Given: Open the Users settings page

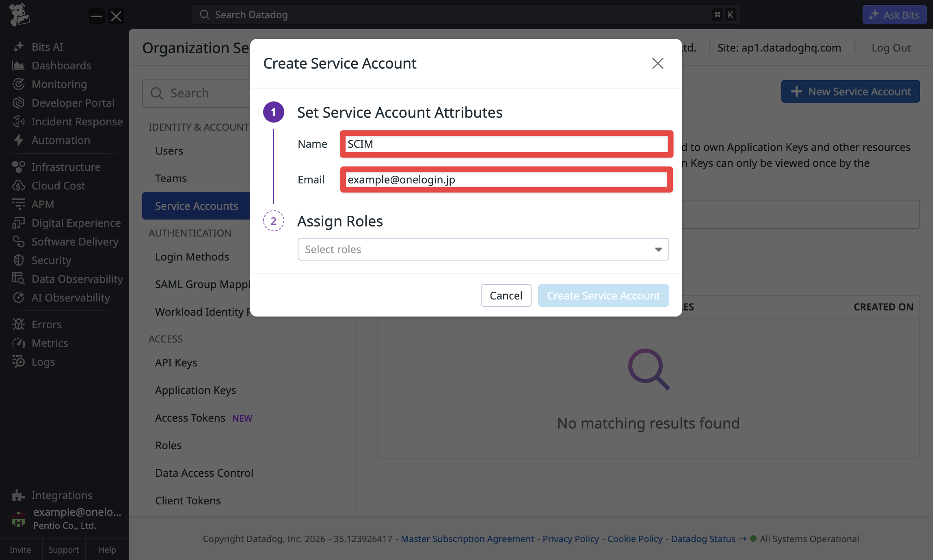Looking at the screenshot, I should [x=169, y=151].
